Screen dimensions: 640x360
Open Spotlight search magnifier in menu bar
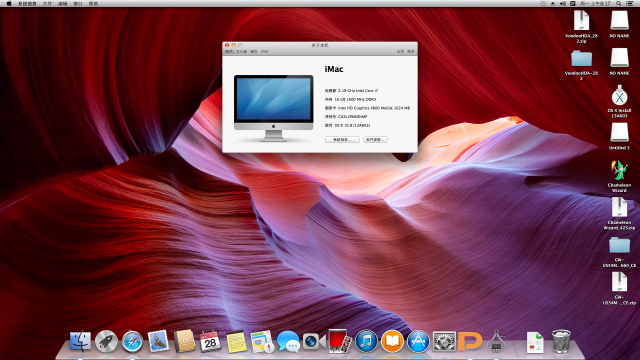coord(619,3)
